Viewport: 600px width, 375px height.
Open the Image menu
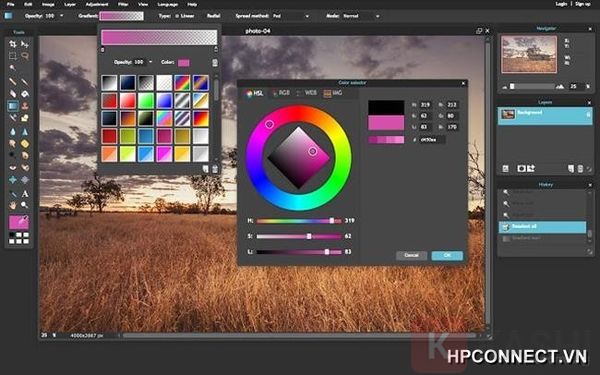48,4
